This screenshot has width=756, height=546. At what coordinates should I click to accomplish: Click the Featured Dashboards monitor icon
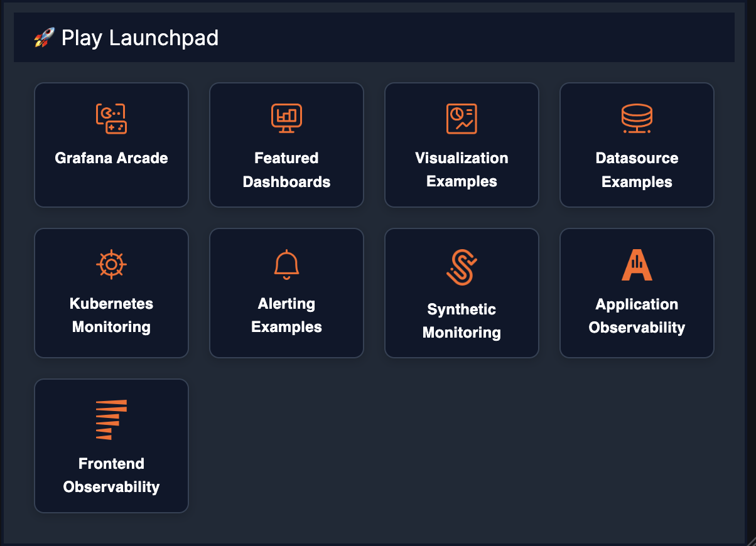[286, 118]
